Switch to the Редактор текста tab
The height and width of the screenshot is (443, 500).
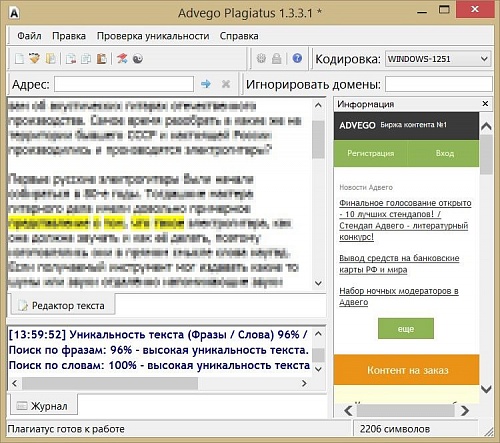[x=63, y=305]
